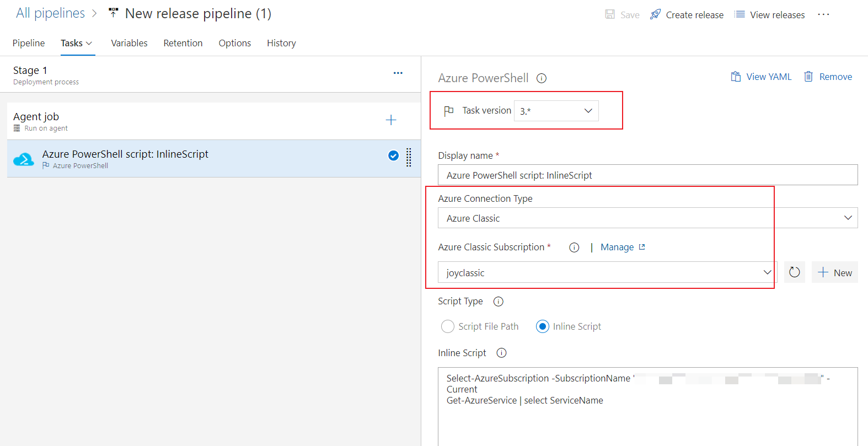Open the top-right more options ellipsis
868x446 pixels.
tap(823, 14)
